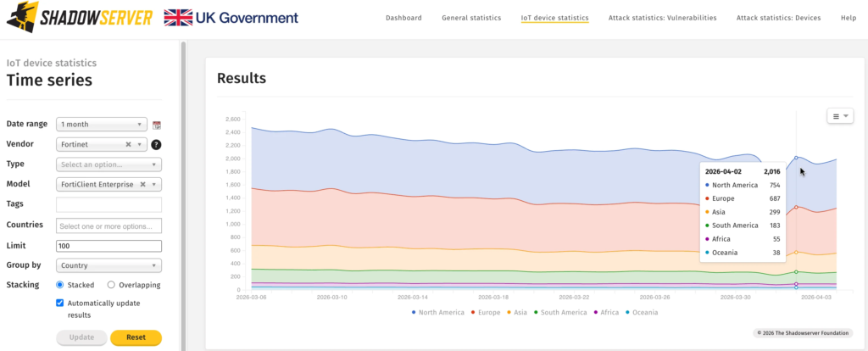This screenshot has width=868, height=351.
Task: Select the Overlapping radio option
Action: tap(112, 285)
